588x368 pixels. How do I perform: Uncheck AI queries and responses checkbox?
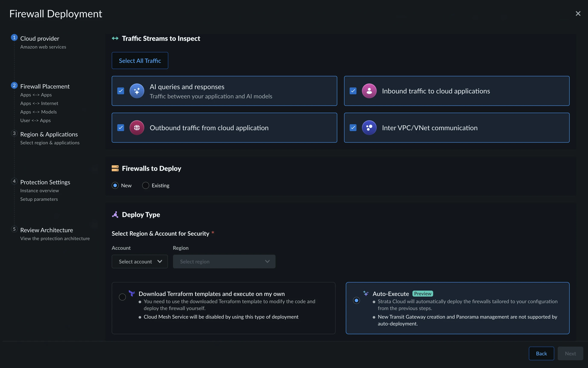tap(120, 91)
